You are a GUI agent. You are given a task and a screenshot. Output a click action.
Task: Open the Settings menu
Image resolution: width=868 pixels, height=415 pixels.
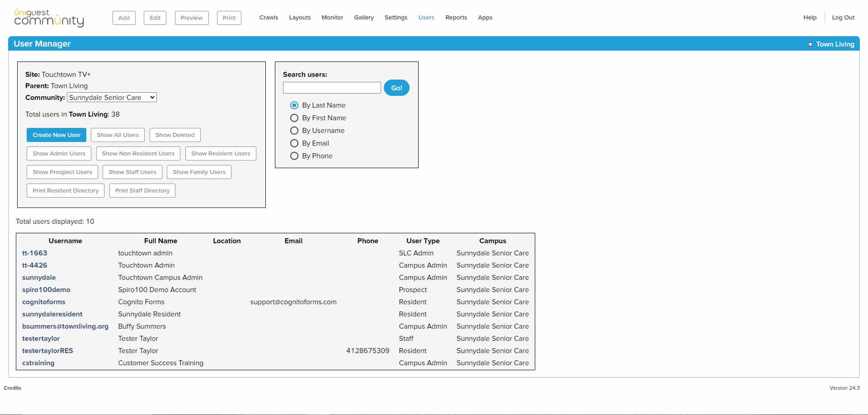tap(396, 18)
